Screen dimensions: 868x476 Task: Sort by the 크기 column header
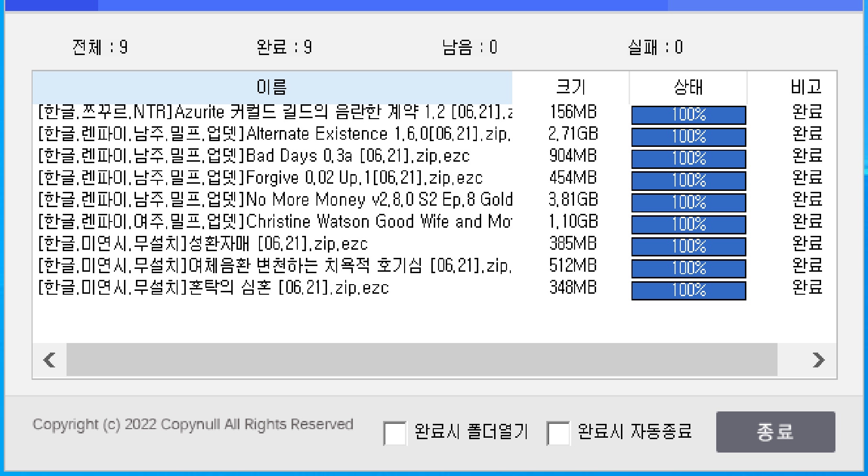570,87
